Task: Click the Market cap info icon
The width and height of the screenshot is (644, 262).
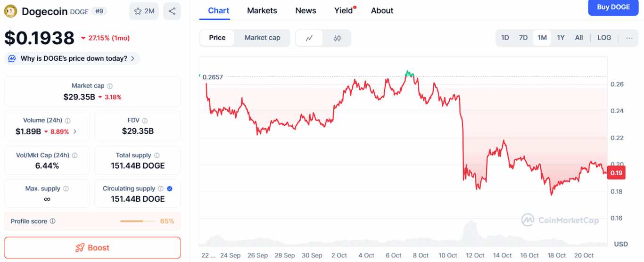Action: click(110, 86)
